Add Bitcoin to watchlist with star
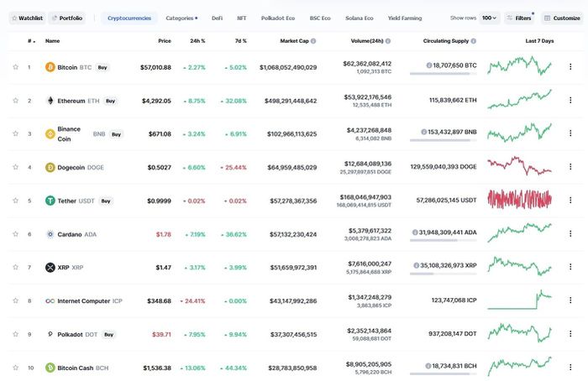588x381 pixels. [15, 67]
